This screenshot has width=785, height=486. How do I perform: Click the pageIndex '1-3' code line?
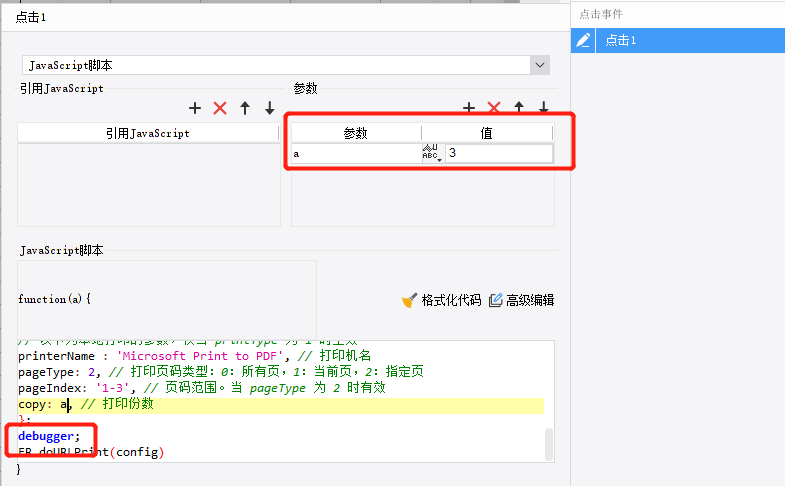click(x=202, y=388)
